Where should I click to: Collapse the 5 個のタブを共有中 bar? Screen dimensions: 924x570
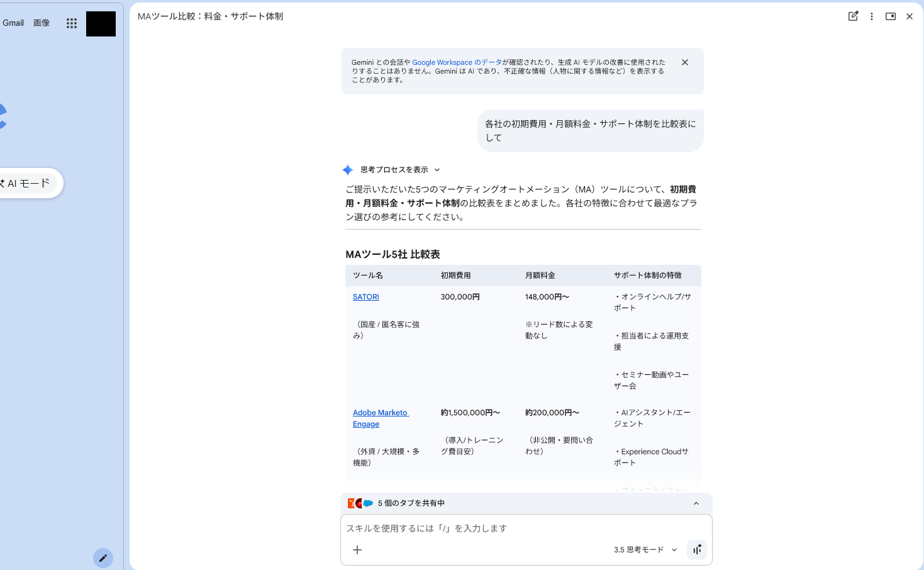[696, 503]
